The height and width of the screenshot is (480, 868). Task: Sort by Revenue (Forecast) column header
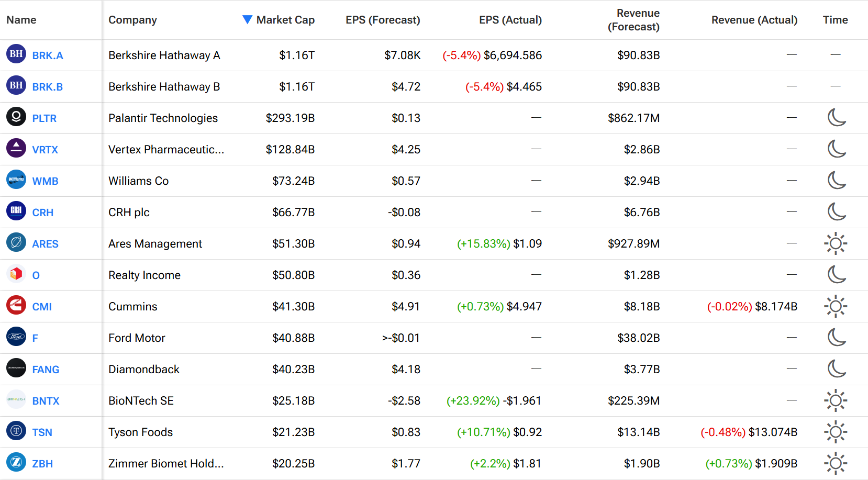click(633, 20)
